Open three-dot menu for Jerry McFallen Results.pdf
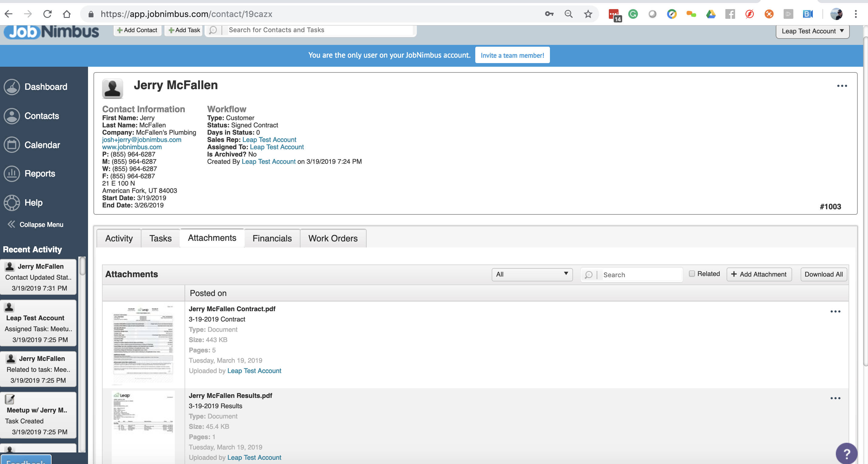Image resolution: width=868 pixels, height=464 pixels. [x=835, y=398]
